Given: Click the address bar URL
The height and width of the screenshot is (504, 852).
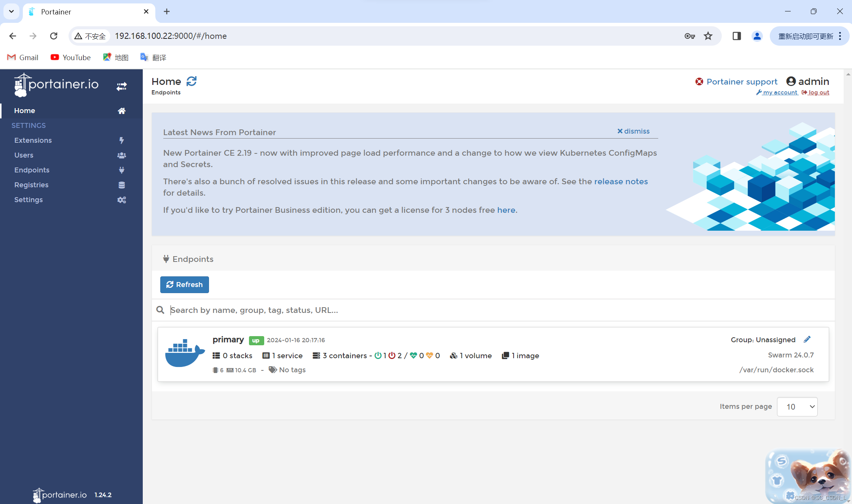Looking at the screenshot, I should click(171, 36).
